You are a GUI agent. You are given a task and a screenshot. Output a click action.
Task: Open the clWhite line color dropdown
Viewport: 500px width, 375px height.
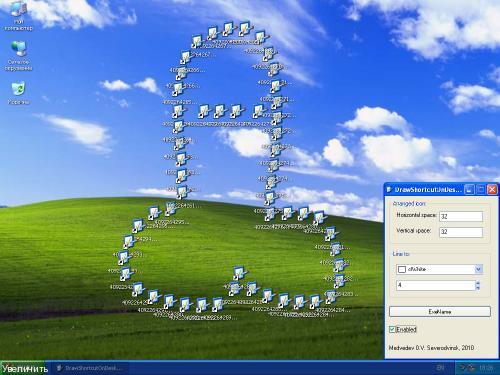pyautogui.click(x=479, y=269)
